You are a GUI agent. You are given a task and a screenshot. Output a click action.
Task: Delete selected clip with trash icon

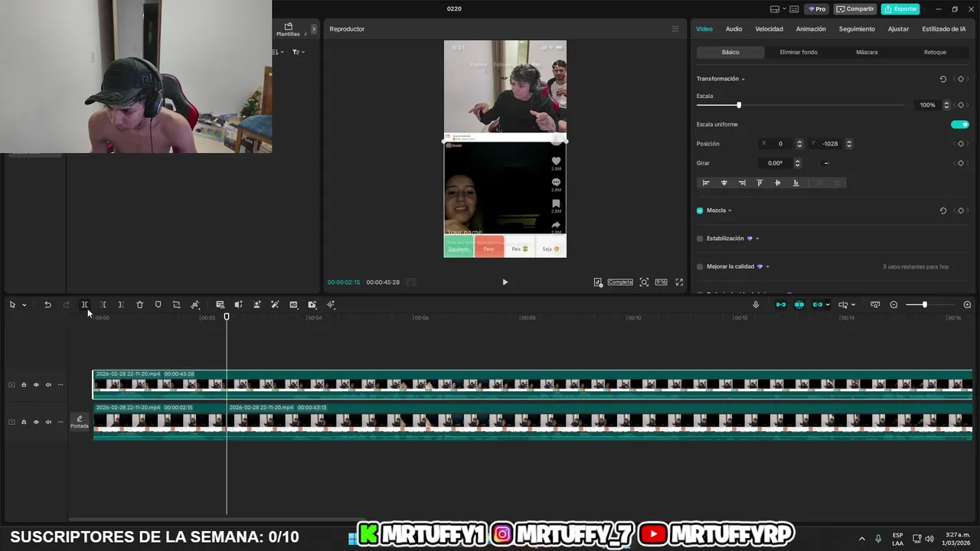(x=139, y=305)
